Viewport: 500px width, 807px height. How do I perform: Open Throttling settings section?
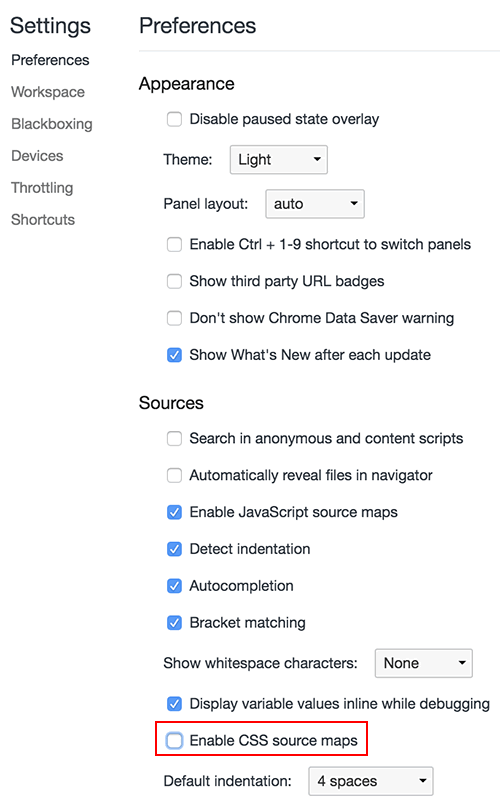42,188
